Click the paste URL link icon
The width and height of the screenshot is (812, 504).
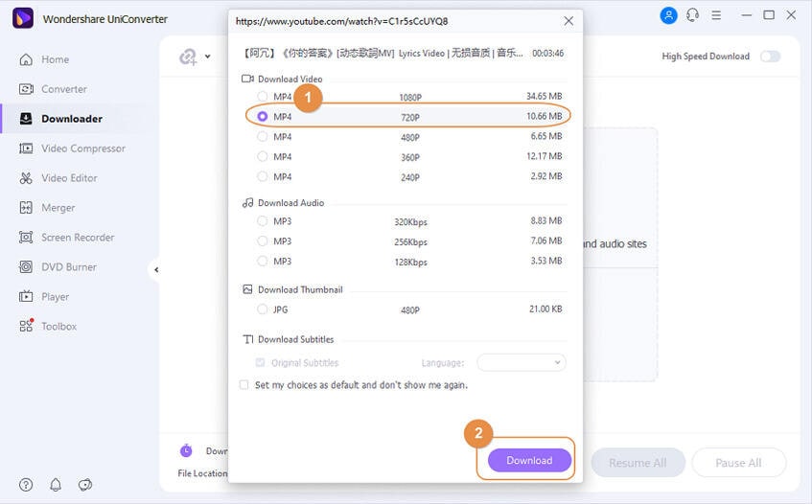[x=188, y=57]
